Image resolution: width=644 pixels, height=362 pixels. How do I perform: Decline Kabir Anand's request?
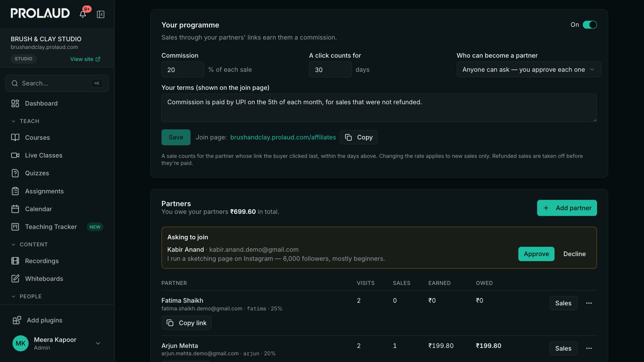tap(574, 254)
